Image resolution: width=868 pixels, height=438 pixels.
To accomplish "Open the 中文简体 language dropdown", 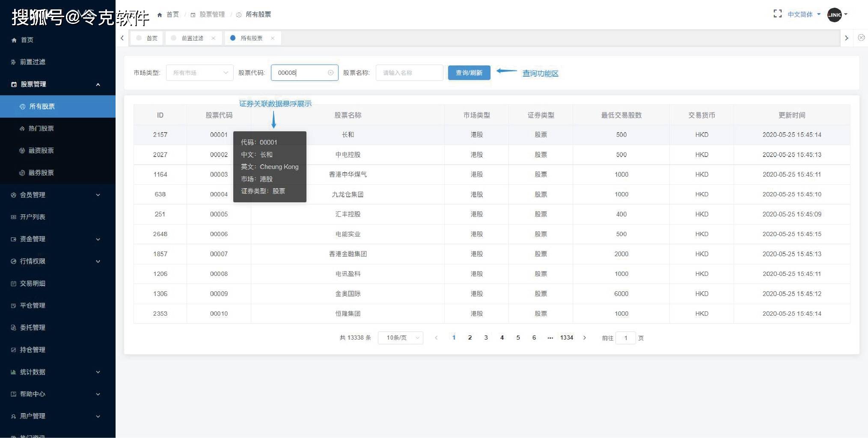I will point(804,15).
